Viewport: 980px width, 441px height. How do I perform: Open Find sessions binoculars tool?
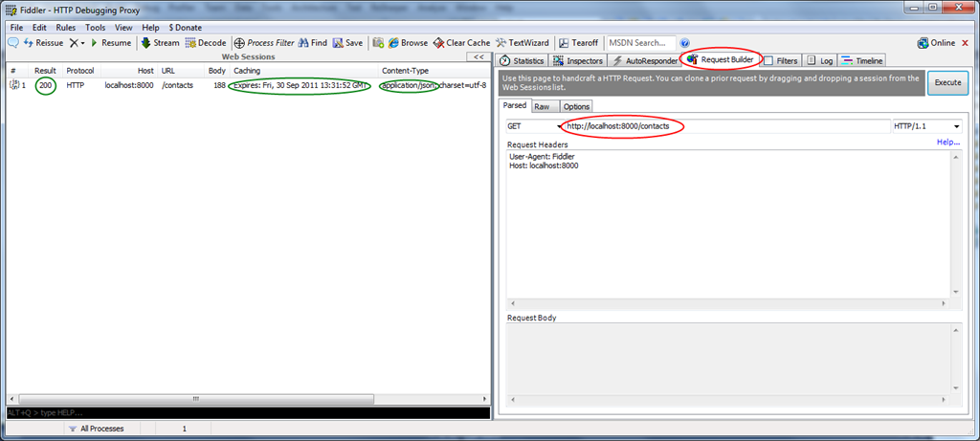tap(313, 43)
